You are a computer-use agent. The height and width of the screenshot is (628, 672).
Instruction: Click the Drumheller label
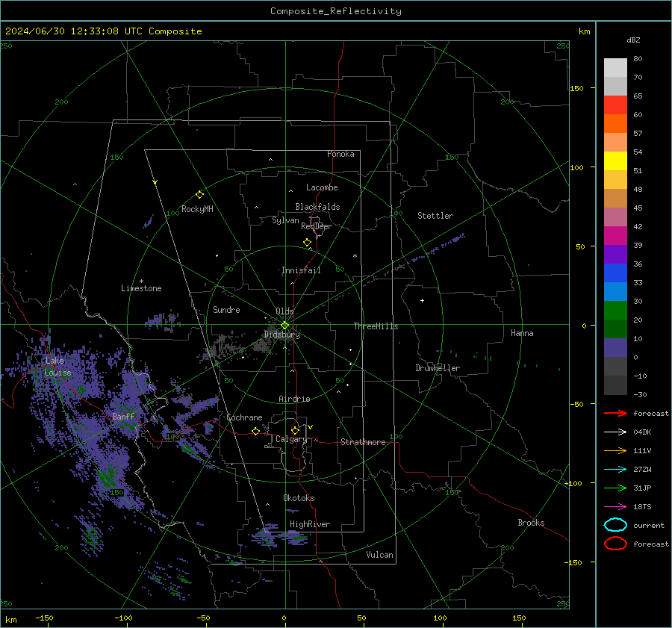tap(438, 368)
